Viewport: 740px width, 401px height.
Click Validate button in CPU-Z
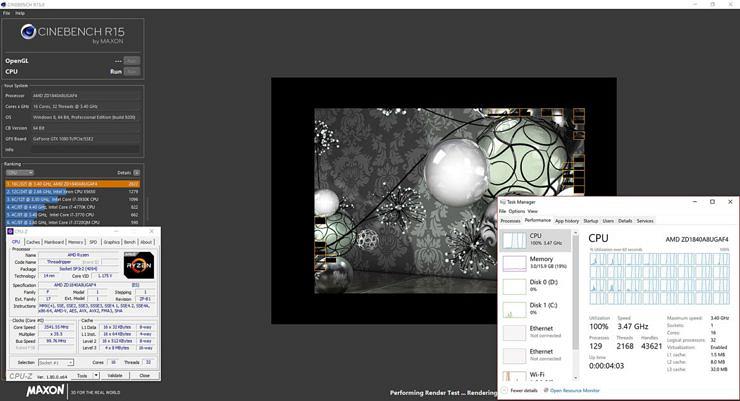[115, 376]
